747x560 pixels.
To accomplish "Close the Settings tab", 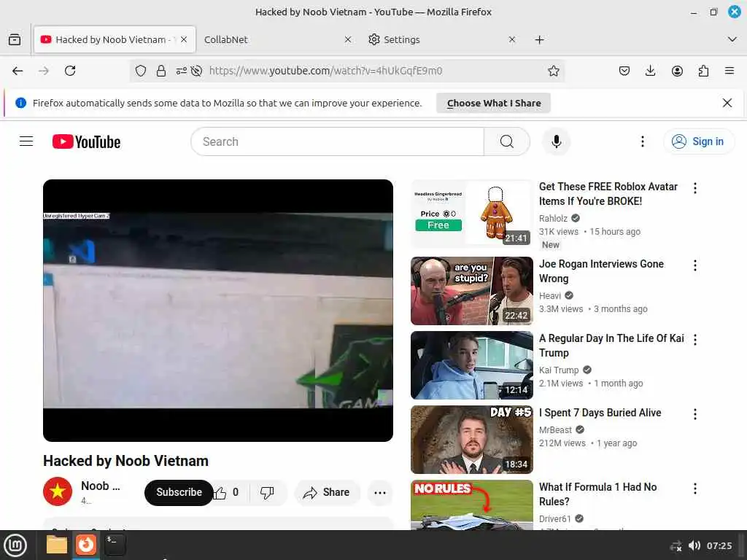I will point(511,39).
